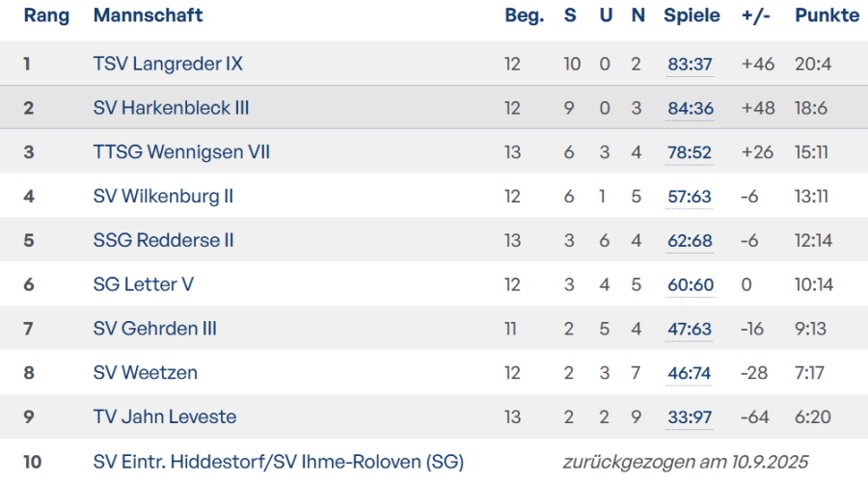Open SV Harkenbleck III team link
Image resolution: width=868 pixels, height=482 pixels.
[x=171, y=108]
